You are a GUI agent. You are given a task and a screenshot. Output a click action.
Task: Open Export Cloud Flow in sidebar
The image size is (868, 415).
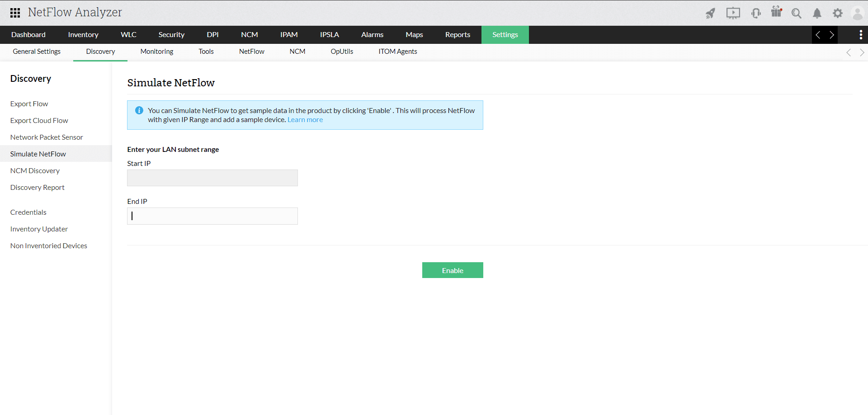[39, 121]
